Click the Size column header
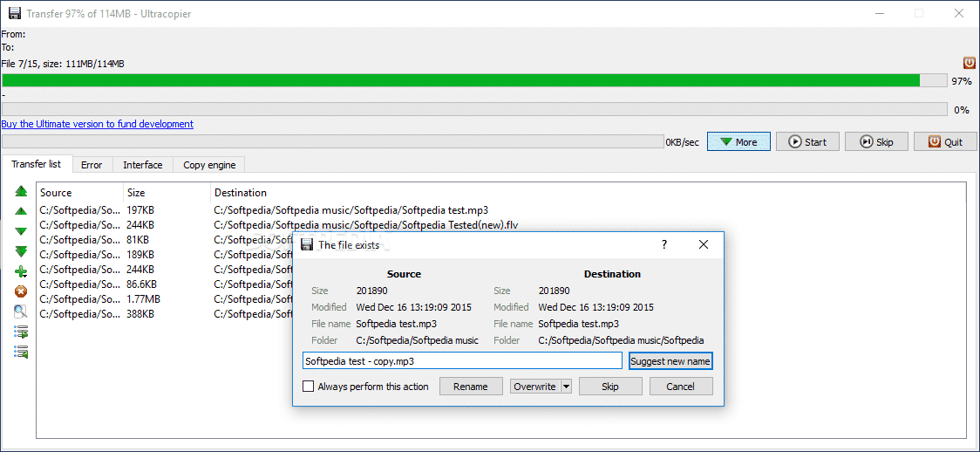Image resolution: width=980 pixels, height=452 pixels. click(136, 193)
